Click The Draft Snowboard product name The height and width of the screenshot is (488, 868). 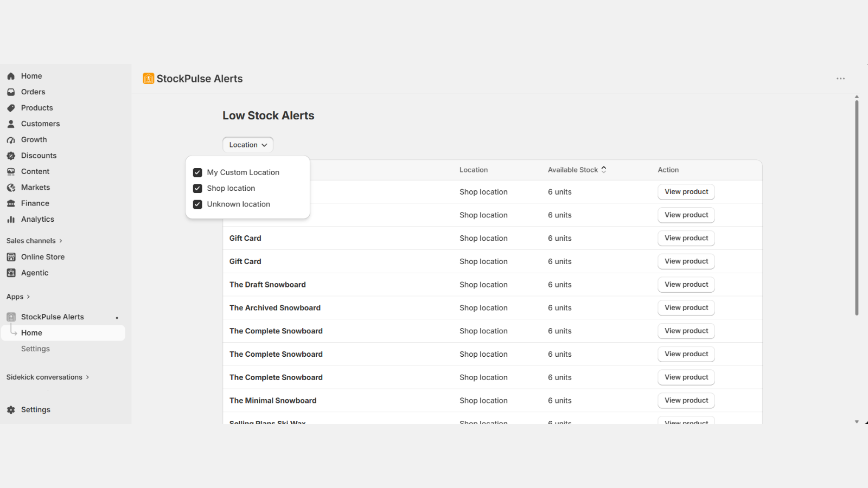[x=267, y=285]
